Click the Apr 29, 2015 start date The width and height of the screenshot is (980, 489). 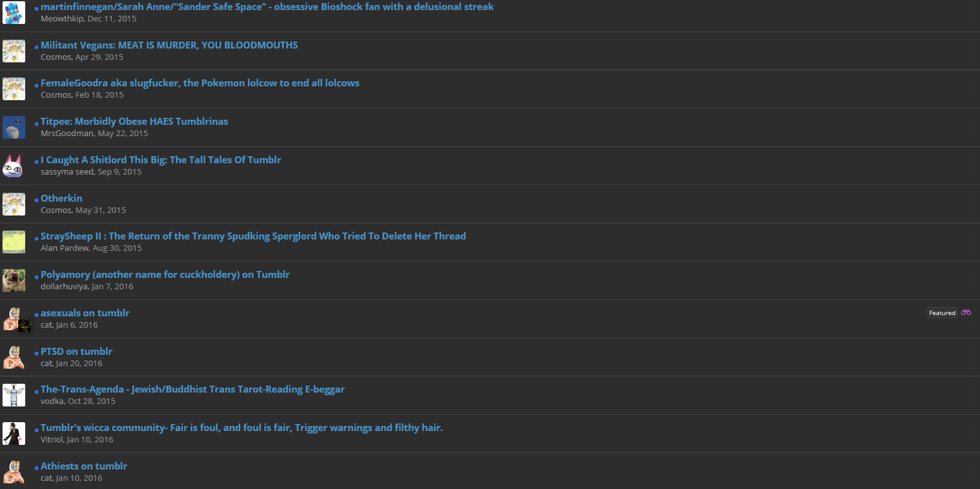[x=100, y=57]
